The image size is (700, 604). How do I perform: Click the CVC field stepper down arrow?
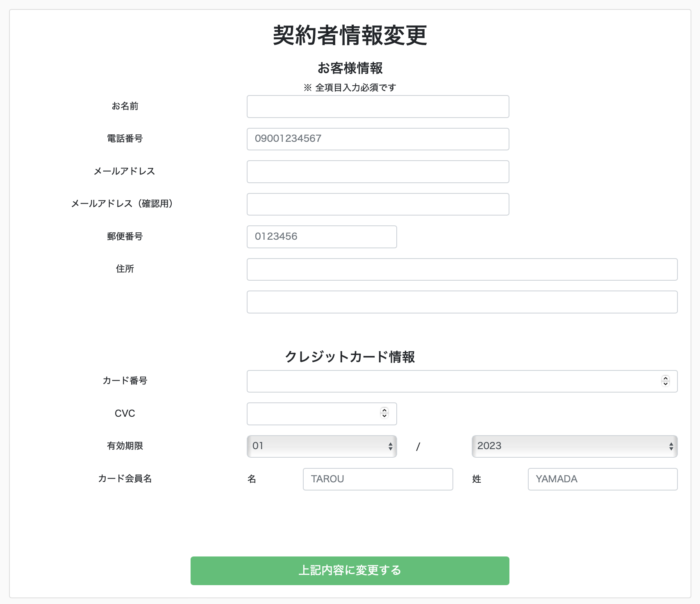point(384,416)
